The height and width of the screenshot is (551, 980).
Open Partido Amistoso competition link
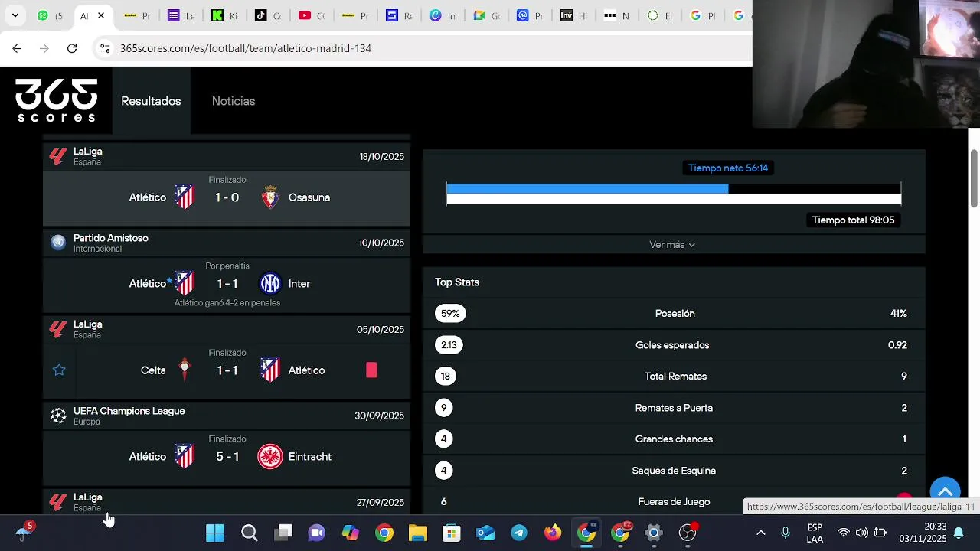coord(111,238)
